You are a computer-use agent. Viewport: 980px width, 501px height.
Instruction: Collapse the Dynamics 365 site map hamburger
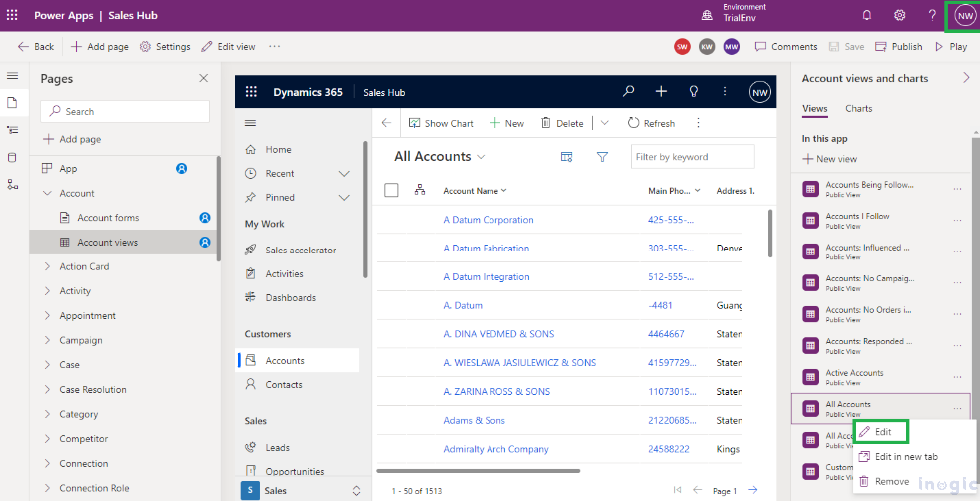[250, 123]
